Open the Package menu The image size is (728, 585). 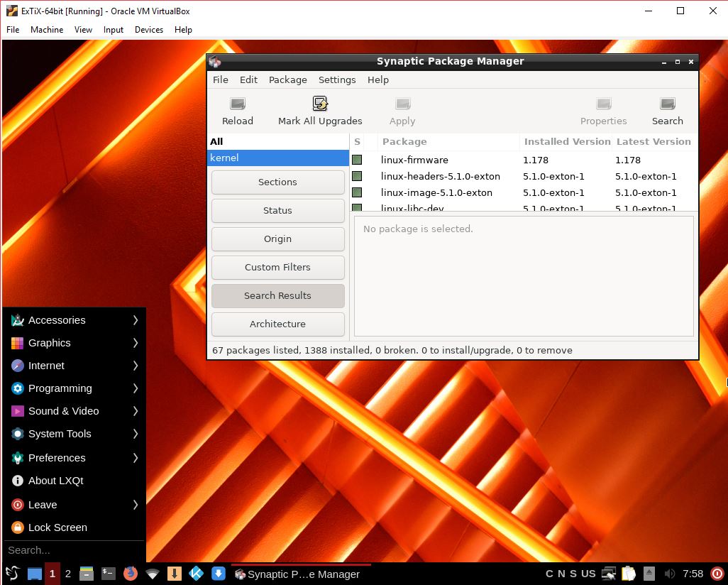click(x=287, y=80)
